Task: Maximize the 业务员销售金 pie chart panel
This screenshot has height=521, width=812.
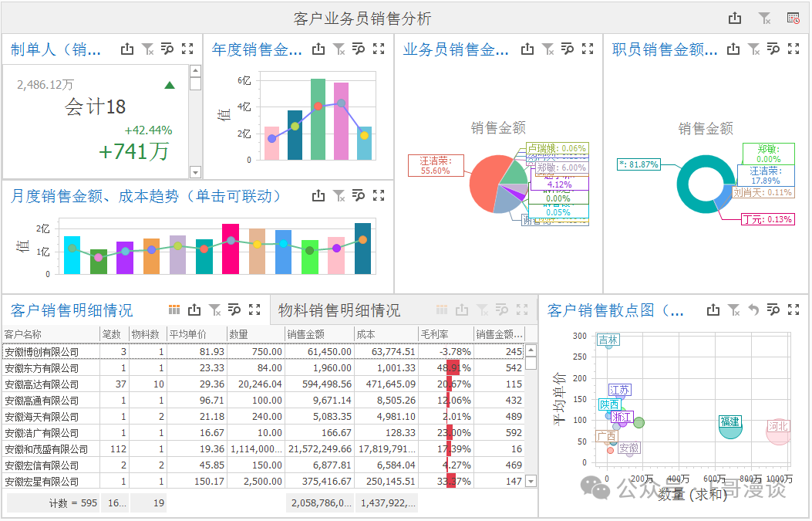Action: tap(588, 49)
